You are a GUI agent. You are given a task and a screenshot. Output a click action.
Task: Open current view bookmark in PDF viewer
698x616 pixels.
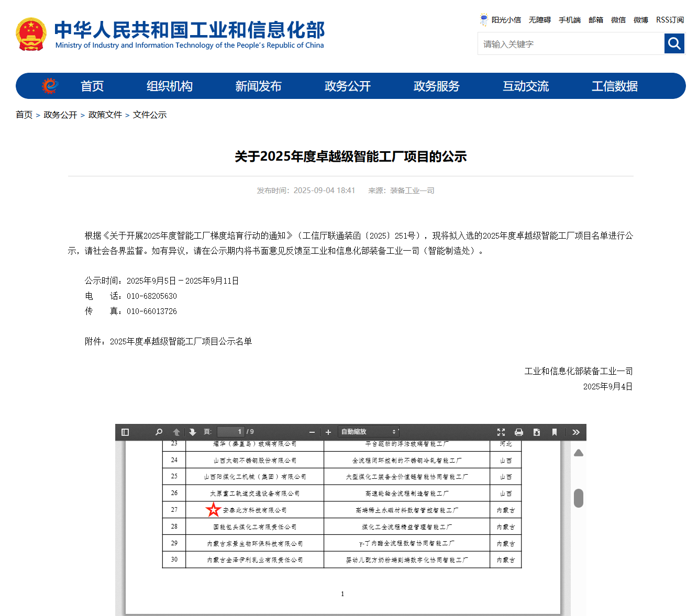pos(554,432)
